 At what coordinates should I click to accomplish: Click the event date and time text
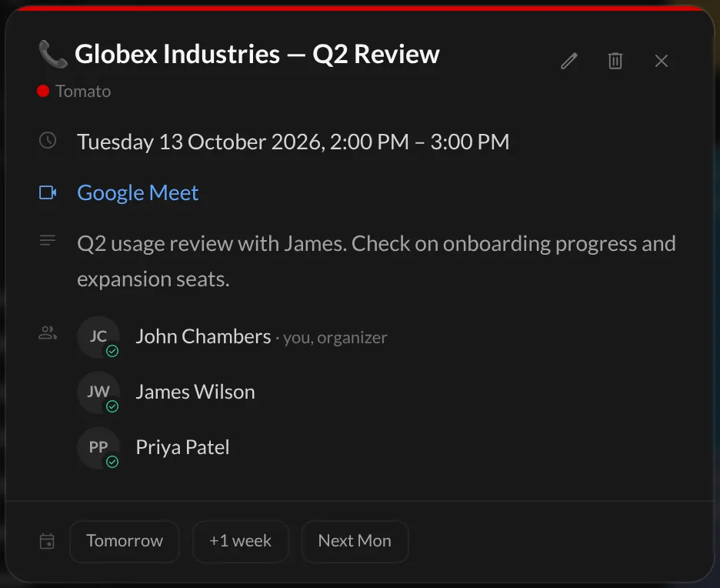293,142
